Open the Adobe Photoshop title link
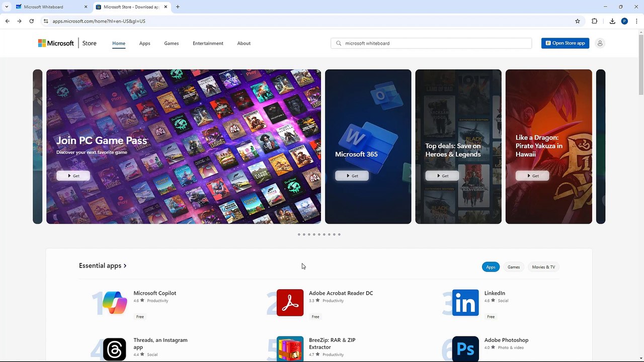Screen dimensions: 644x362 coord(506,340)
